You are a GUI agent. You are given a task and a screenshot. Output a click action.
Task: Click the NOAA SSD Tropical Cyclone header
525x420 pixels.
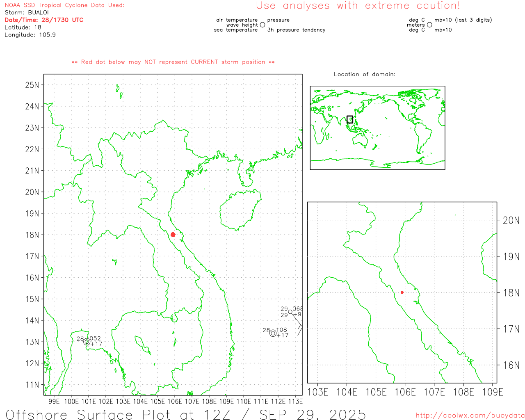point(64,5)
